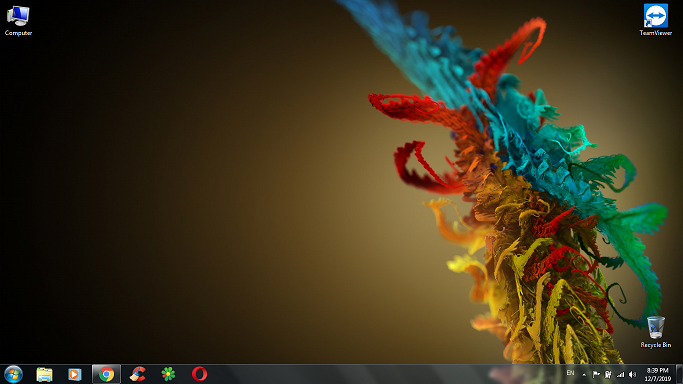Select the Recycle Bin desktop icon
683x384 pixels.
tap(656, 332)
